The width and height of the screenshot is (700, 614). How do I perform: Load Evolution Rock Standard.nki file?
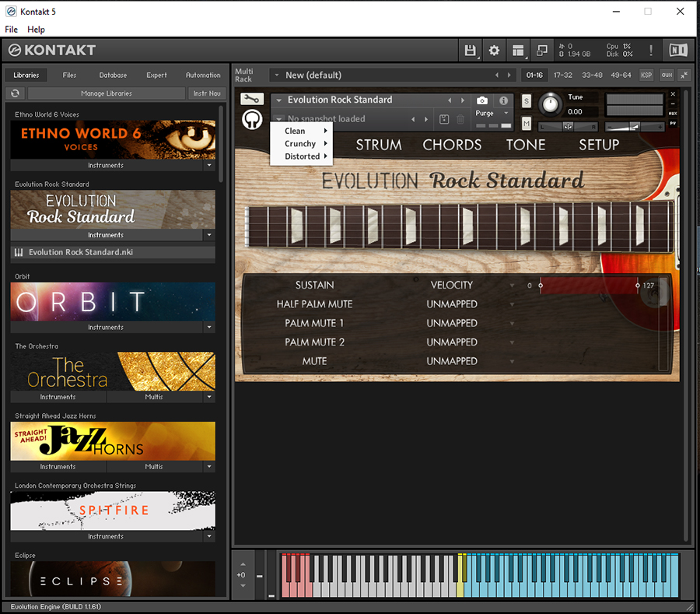[x=113, y=252]
